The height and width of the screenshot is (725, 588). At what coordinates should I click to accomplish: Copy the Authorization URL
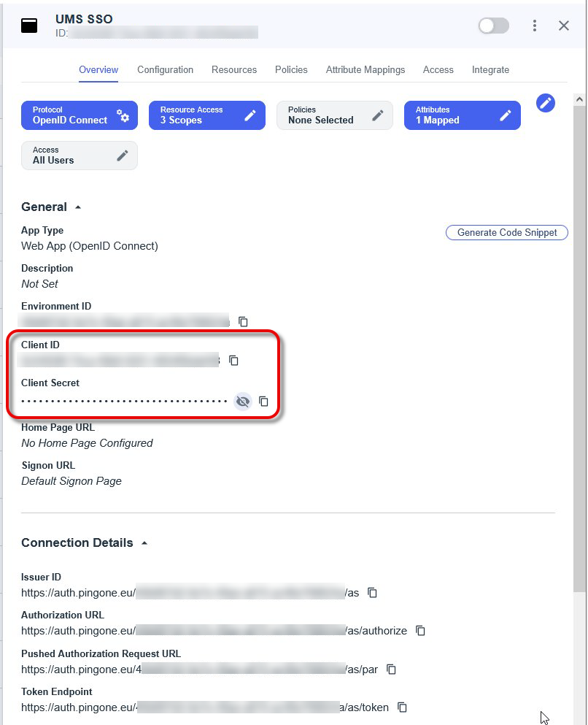pos(420,630)
